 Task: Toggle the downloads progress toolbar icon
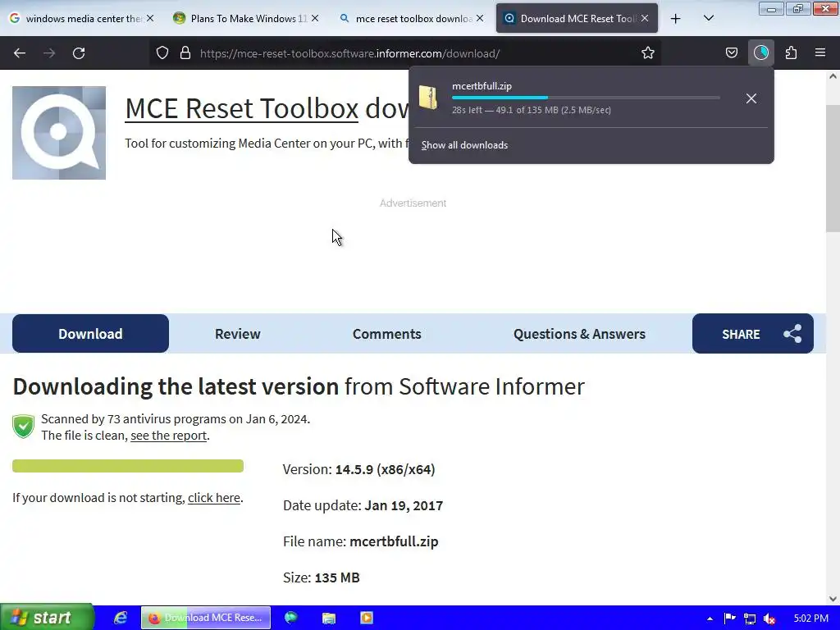[x=760, y=53]
